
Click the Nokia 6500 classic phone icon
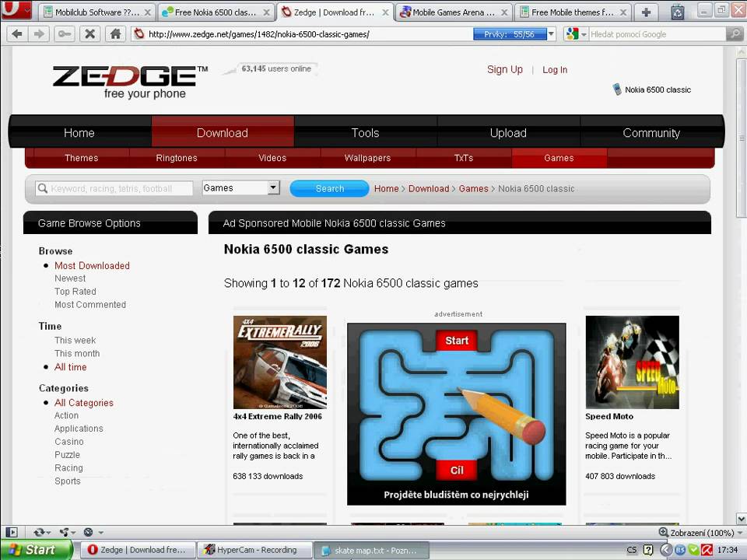pyautogui.click(x=617, y=89)
